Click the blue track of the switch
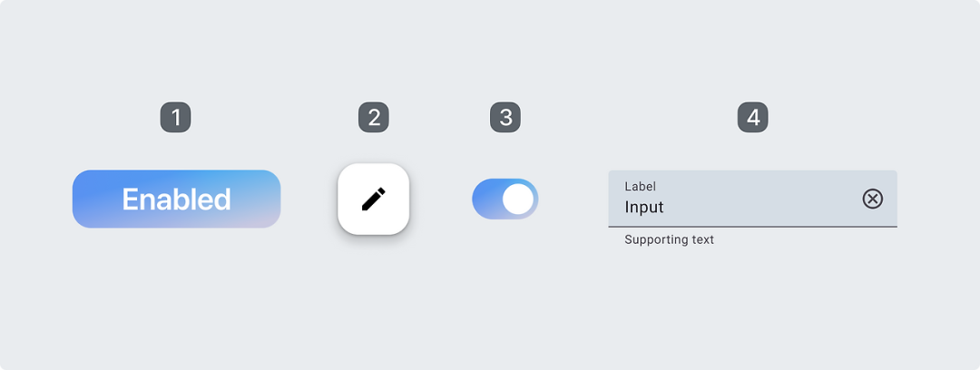The height and width of the screenshot is (370, 980). coord(485,200)
